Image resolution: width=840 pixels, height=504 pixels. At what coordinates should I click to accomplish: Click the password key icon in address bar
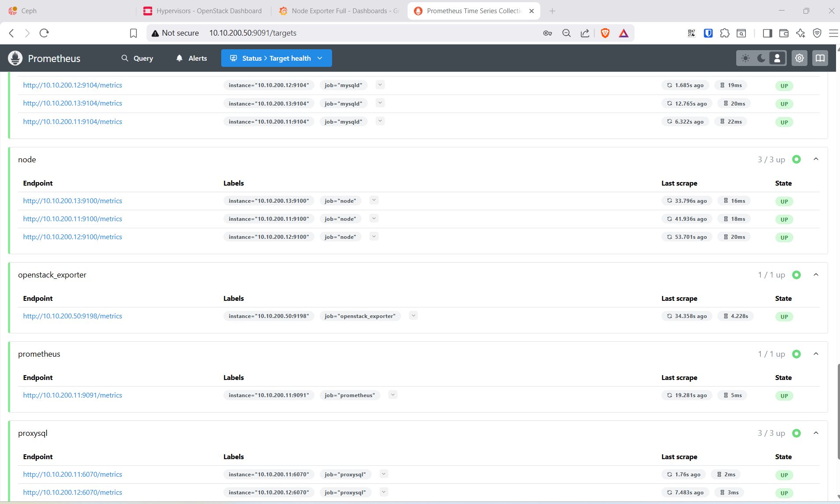pos(548,33)
